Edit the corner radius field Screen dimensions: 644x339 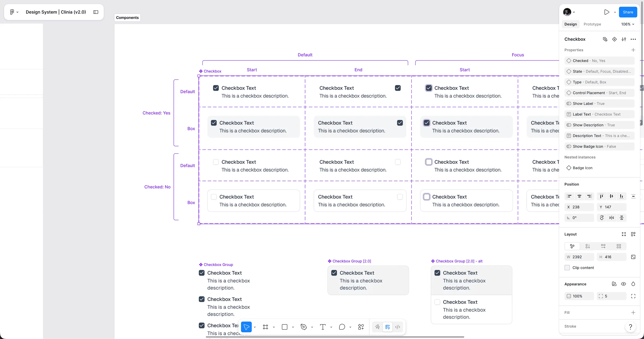(612, 296)
